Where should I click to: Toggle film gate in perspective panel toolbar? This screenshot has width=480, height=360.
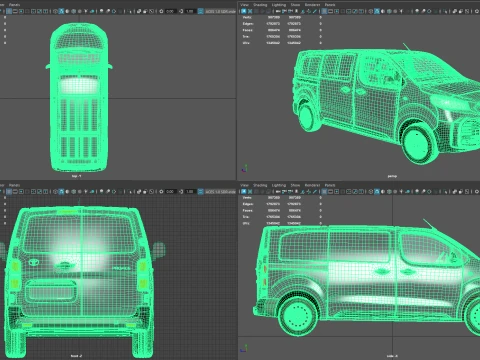point(330,11)
